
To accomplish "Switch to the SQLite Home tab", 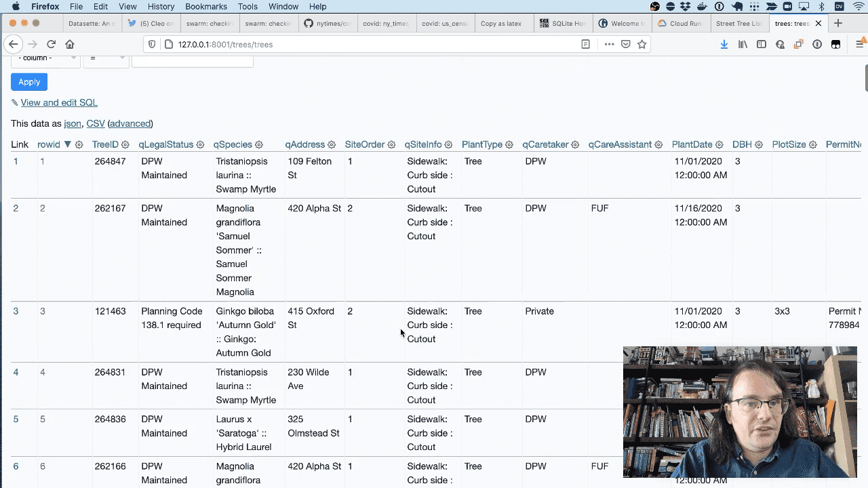I will point(562,23).
